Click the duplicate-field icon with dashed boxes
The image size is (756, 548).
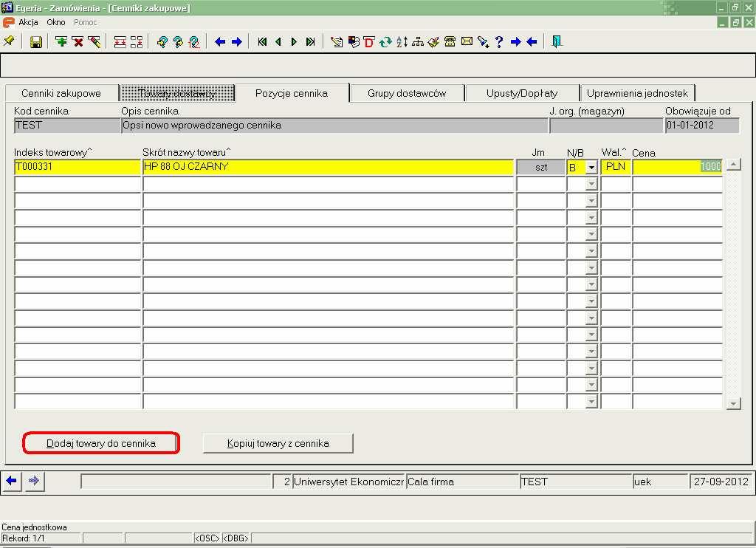[x=137, y=42]
